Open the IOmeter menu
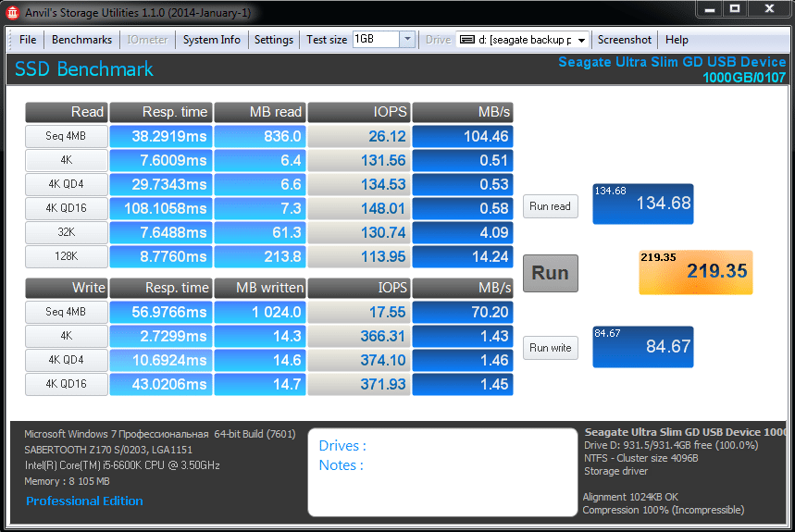 pyautogui.click(x=147, y=40)
